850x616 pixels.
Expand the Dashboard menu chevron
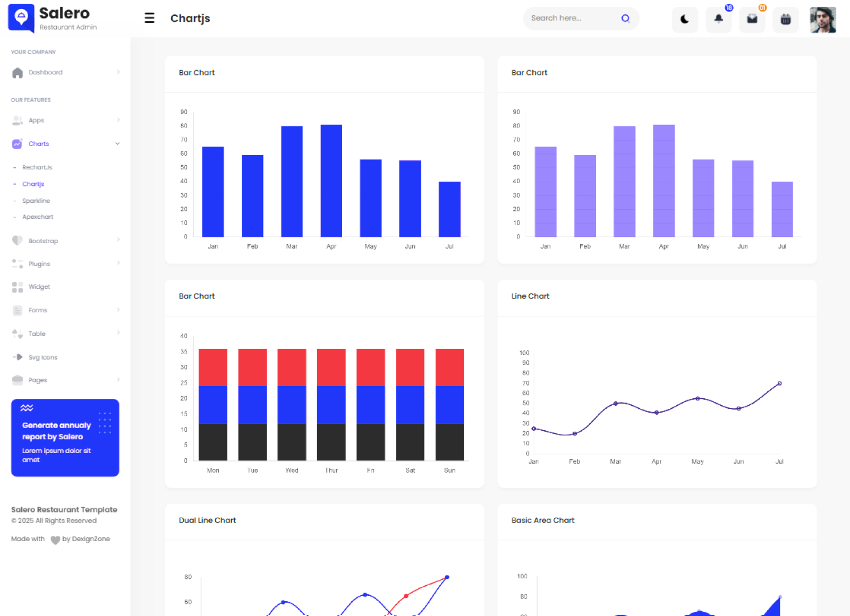coord(118,72)
